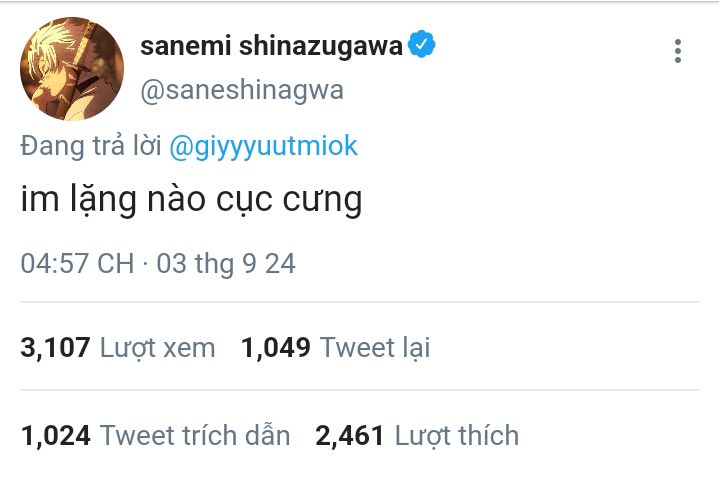
Task: Click the display name sanemi shinazugawa
Action: tap(271, 46)
